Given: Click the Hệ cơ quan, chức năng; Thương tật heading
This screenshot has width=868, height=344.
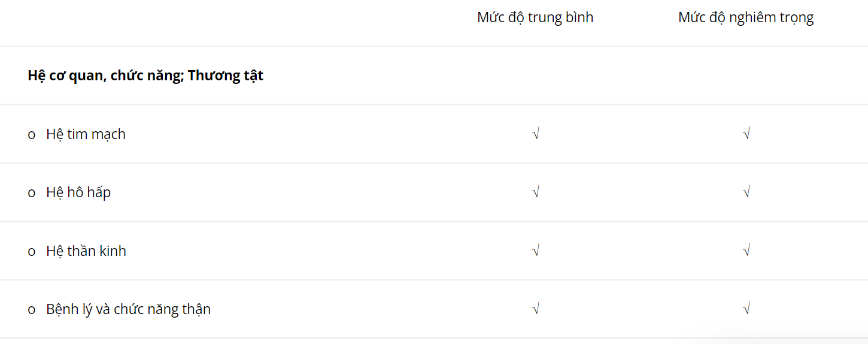Looking at the screenshot, I should coord(145,76).
